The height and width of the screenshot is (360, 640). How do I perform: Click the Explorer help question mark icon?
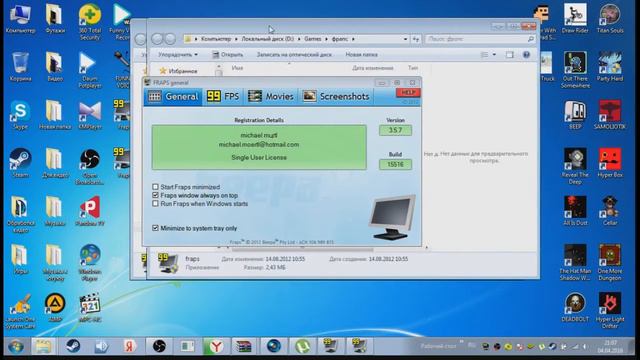coord(527,55)
